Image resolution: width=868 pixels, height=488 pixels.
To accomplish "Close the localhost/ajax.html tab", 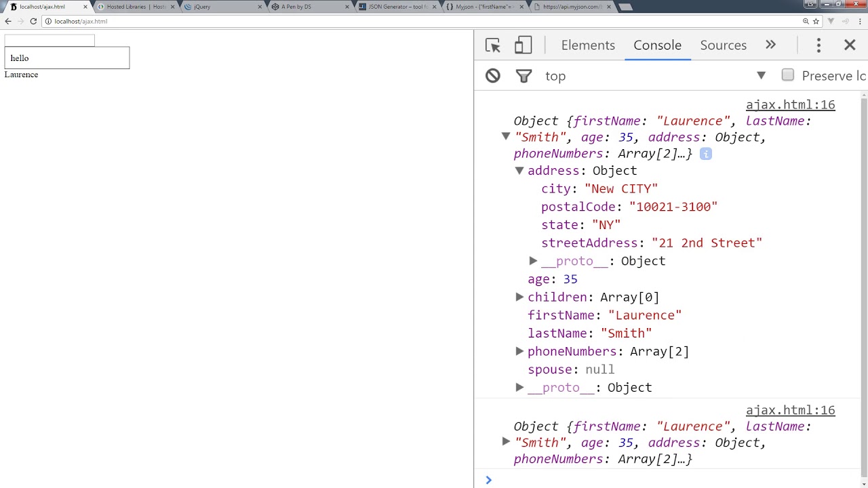I will pos(85,7).
